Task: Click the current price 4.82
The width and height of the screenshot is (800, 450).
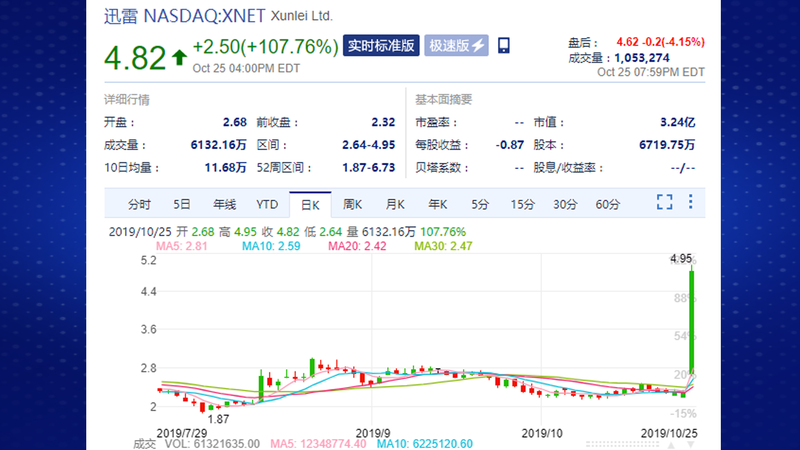Action: point(135,58)
